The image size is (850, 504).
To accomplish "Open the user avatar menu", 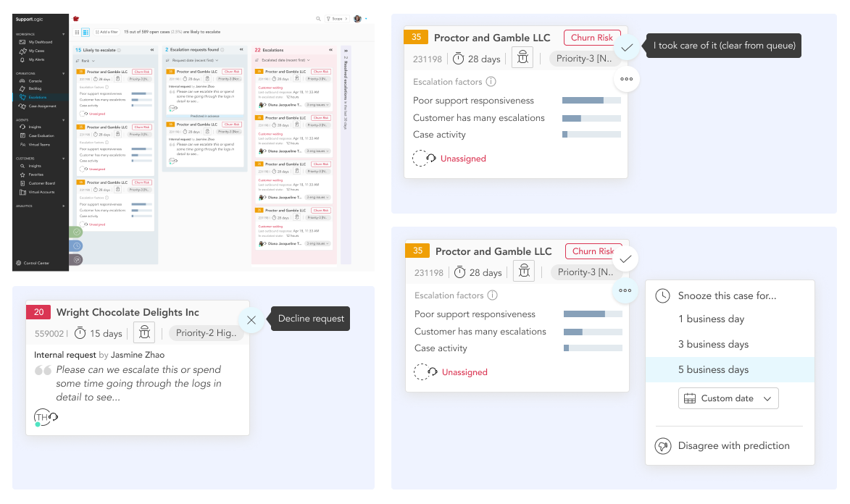I will point(358,18).
